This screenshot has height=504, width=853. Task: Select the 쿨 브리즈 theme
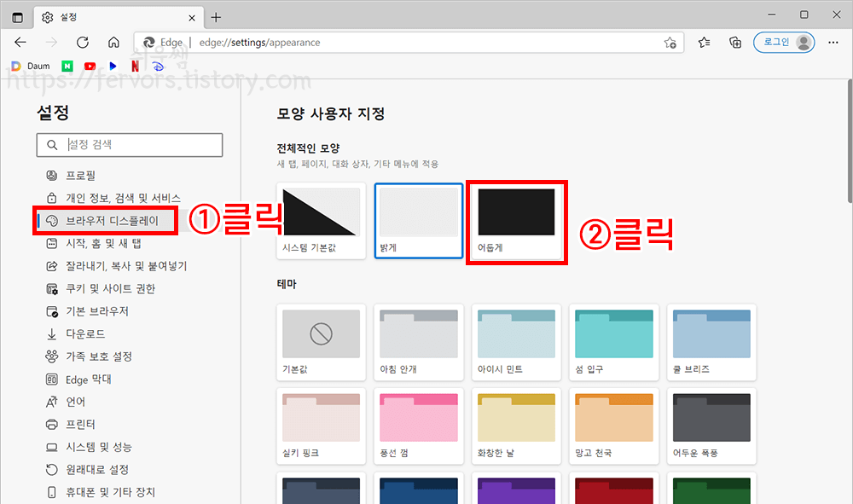[711, 343]
